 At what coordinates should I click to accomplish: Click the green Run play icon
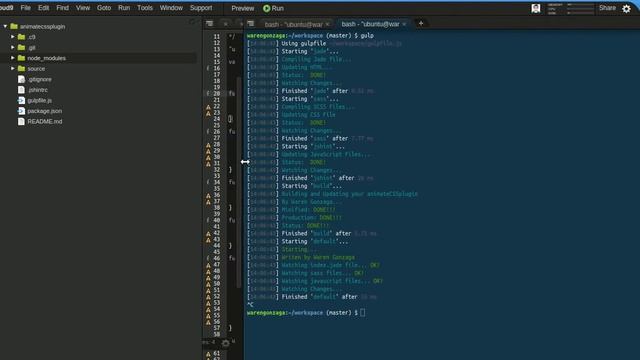[x=267, y=8]
